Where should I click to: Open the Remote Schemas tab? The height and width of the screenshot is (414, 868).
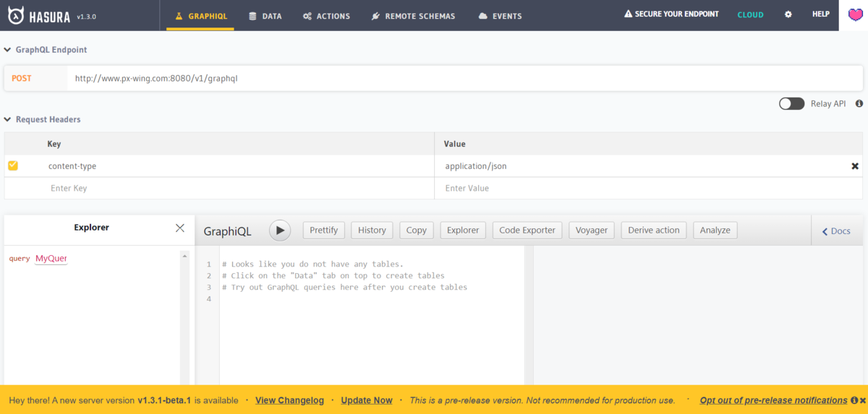point(413,15)
